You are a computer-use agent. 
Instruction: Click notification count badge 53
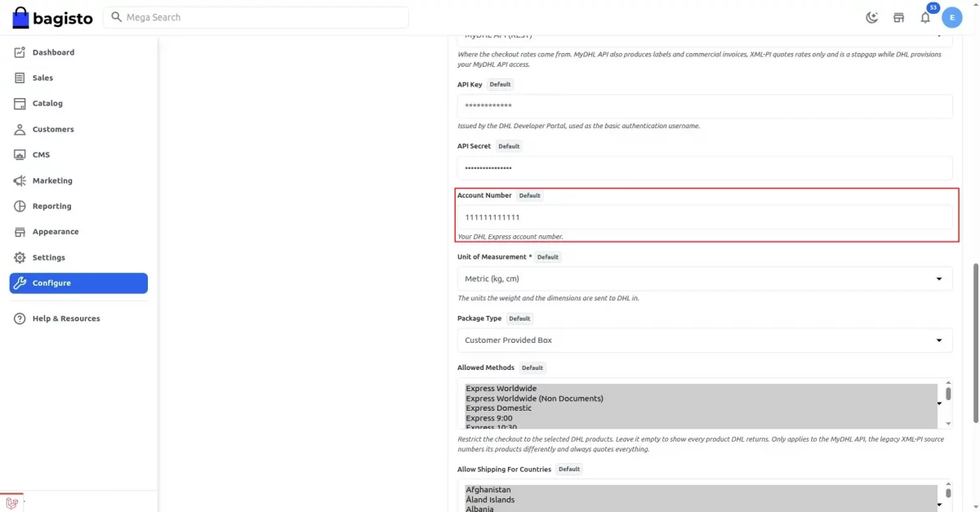[x=933, y=7]
